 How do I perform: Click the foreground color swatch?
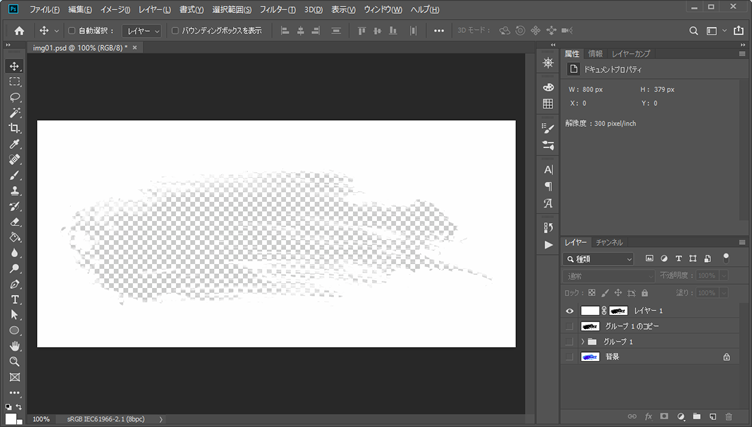[x=11, y=418]
